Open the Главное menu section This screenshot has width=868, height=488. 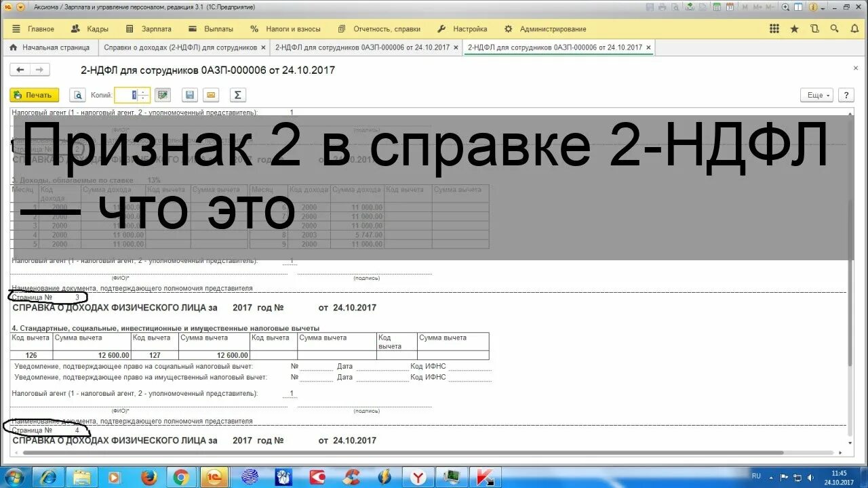pyautogui.click(x=34, y=29)
